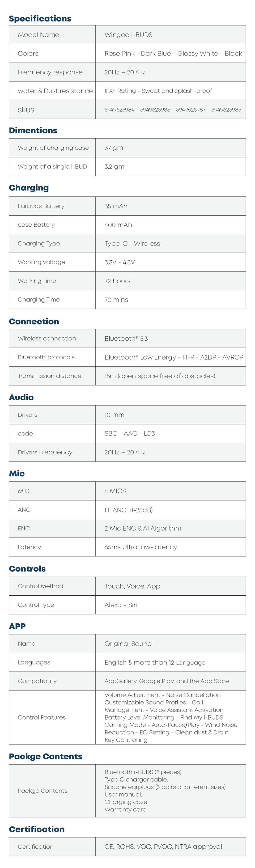The width and height of the screenshot is (255, 868).
Task: Click the Bluetooth 5.3 wireless connection value
Action: click(126, 339)
